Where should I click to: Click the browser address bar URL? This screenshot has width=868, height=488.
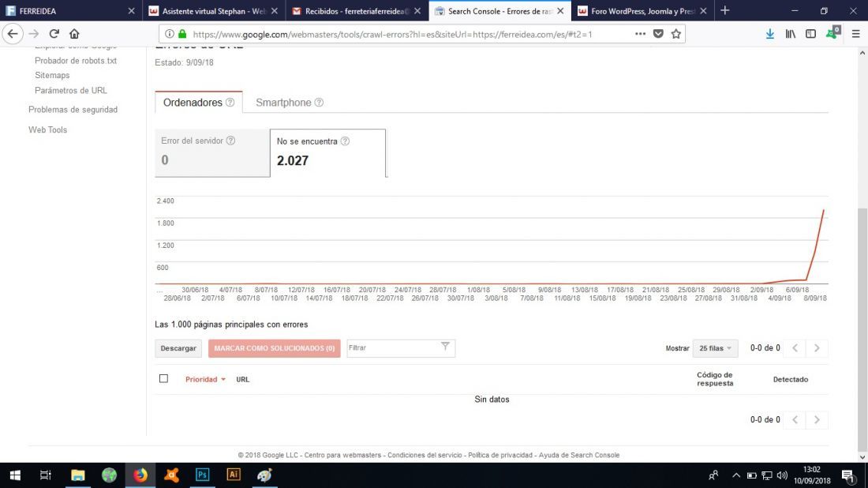tap(392, 34)
